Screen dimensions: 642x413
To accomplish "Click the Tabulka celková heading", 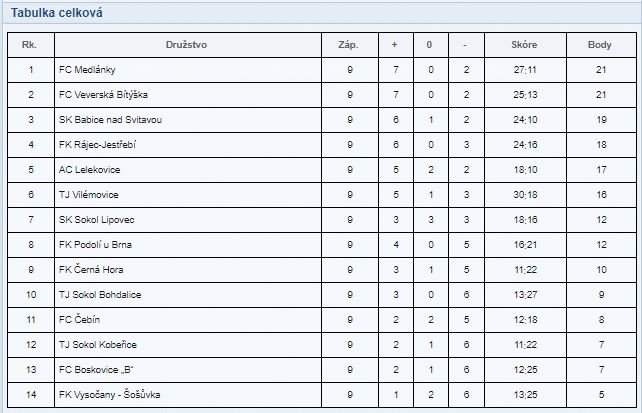I will [57, 13].
